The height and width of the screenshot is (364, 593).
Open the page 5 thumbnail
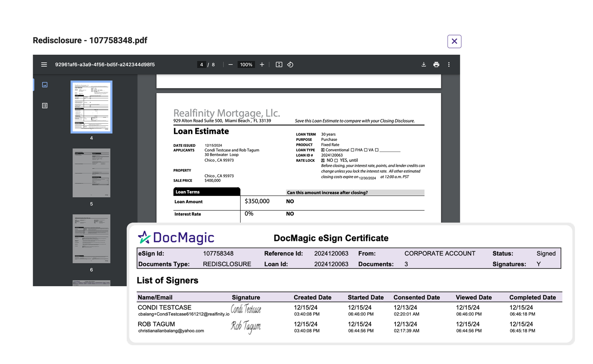(91, 173)
